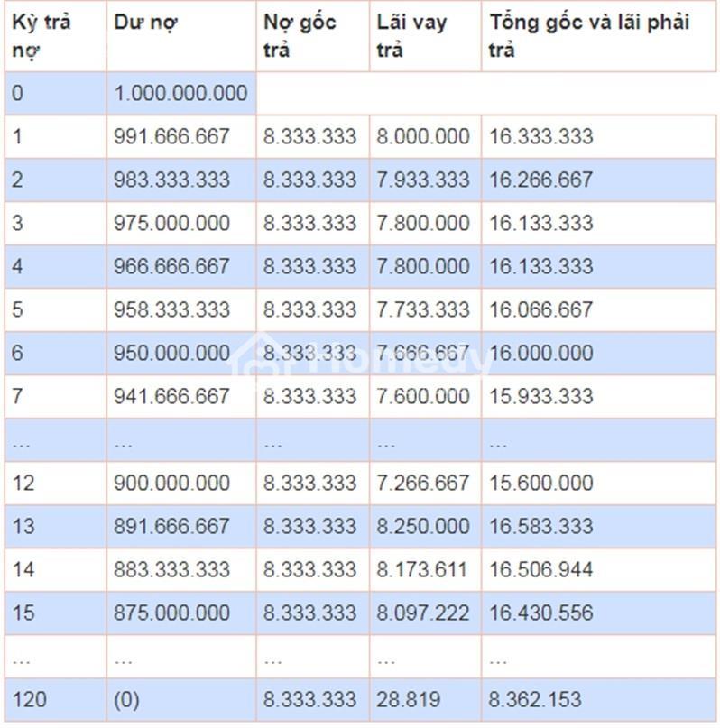Select total 15.933.333 in row 7

pos(599,396)
